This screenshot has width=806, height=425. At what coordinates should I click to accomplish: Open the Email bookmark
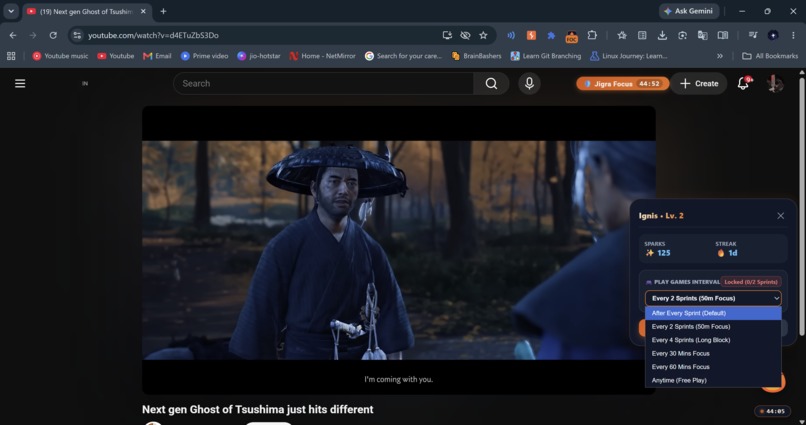pyautogui.click(x=157, y=56)
